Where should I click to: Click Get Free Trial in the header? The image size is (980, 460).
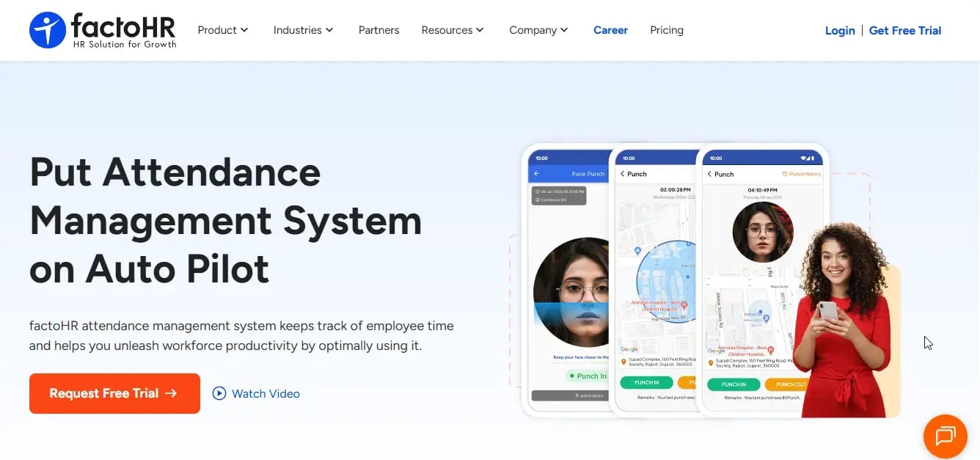(904, 30)
